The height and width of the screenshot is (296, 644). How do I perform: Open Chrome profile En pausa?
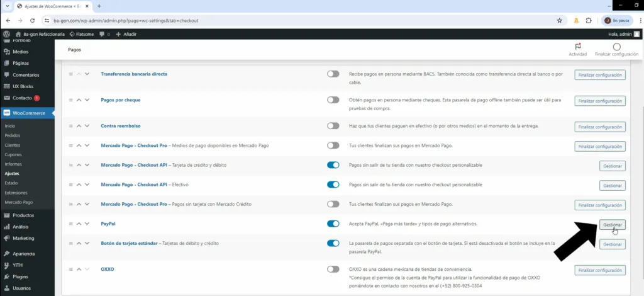[x=616, y=20]
